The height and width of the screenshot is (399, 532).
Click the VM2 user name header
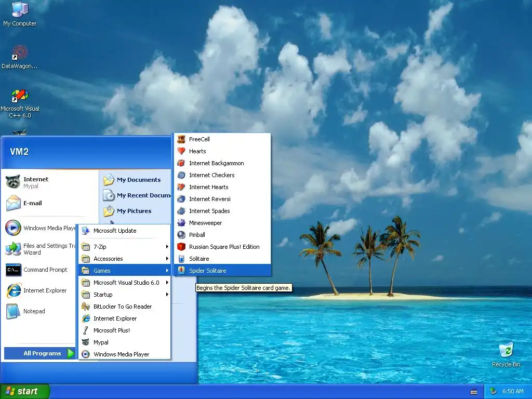click(19, 152)
